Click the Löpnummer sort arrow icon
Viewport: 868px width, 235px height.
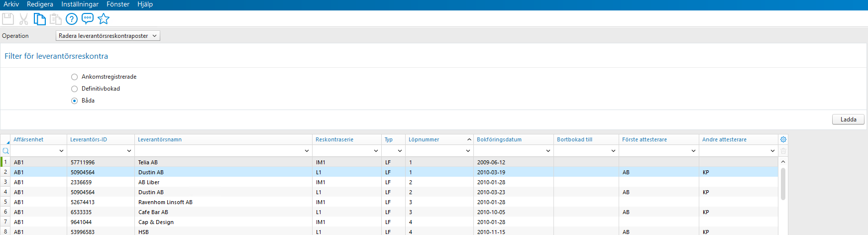pyautogui.click(x=469, y=139)
